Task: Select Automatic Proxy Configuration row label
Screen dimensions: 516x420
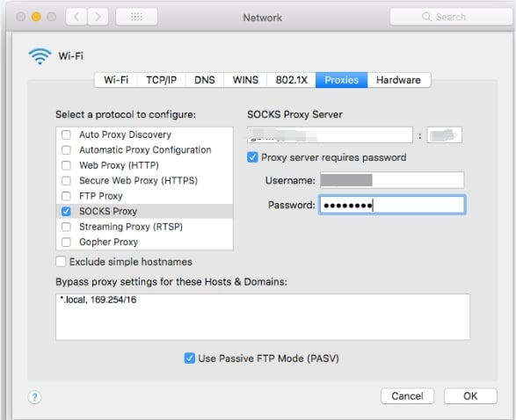Action: click(145, 150)
